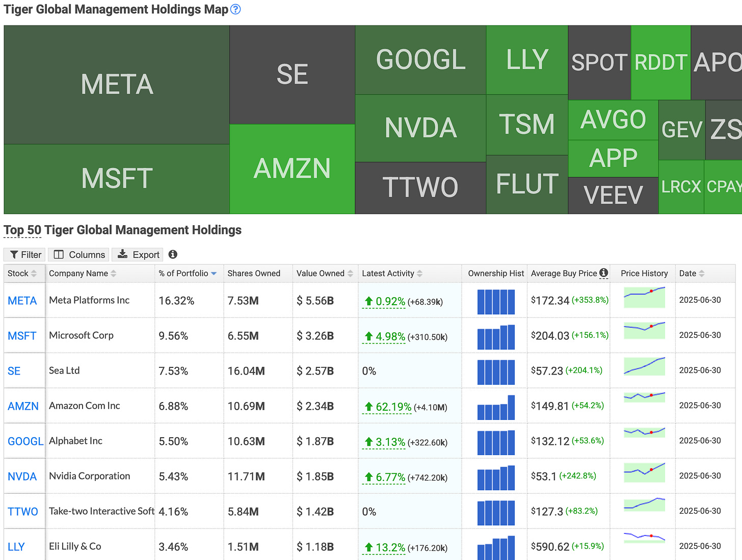
Task: Open the Columns chooser button
Action: [79, 254]
